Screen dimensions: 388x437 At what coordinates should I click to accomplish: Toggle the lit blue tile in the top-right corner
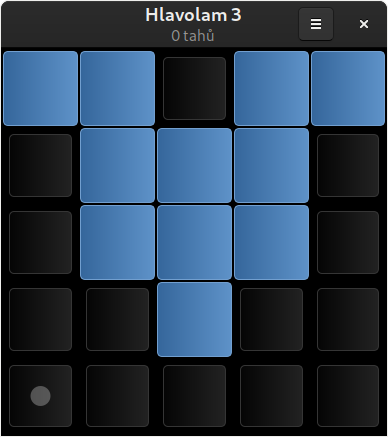click(x=348, y=88)
